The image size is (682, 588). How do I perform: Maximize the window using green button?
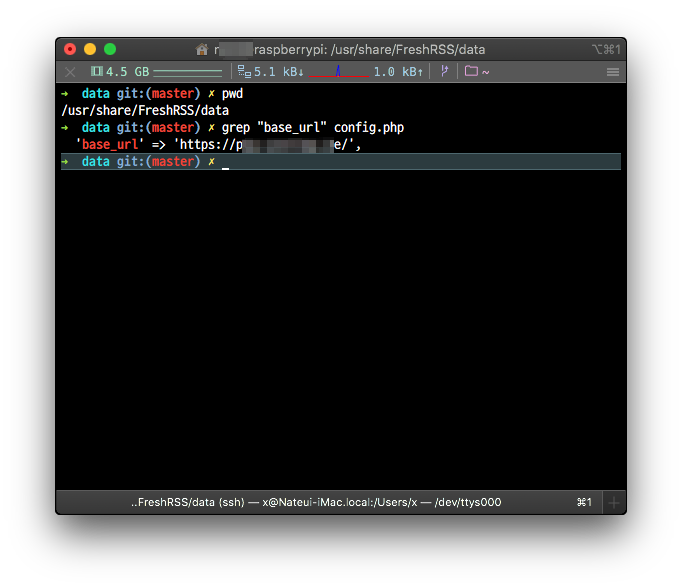coord(110,49)
